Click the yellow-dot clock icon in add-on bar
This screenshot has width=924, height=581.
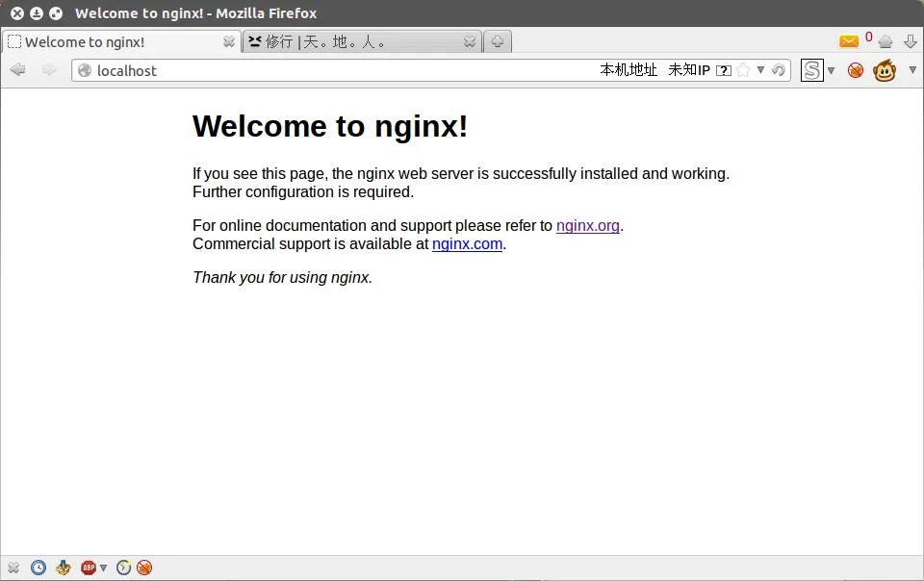click(124, 568)
